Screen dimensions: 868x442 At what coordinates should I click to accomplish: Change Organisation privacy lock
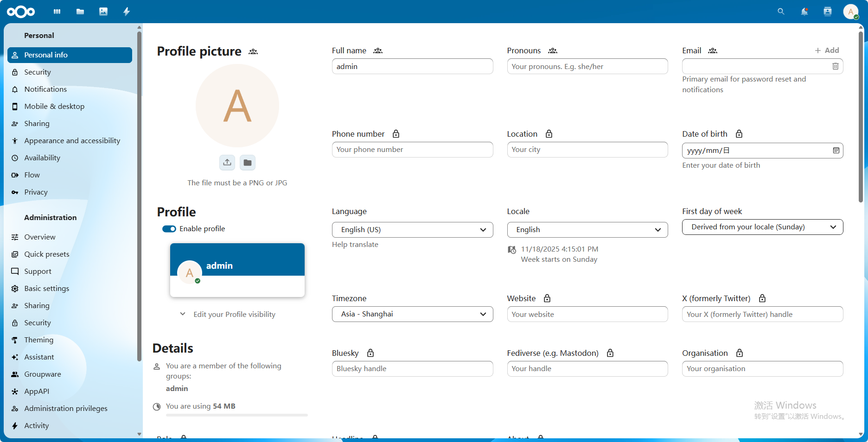tap(740, 353)
